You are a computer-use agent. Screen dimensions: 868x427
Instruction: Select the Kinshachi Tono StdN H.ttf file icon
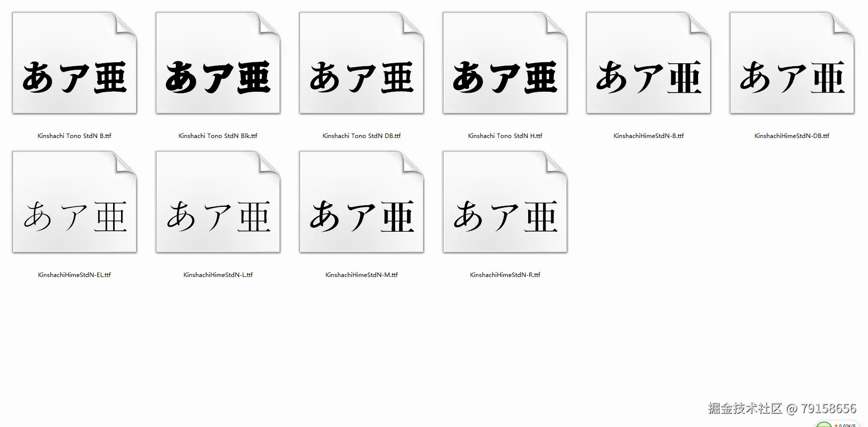505,63
